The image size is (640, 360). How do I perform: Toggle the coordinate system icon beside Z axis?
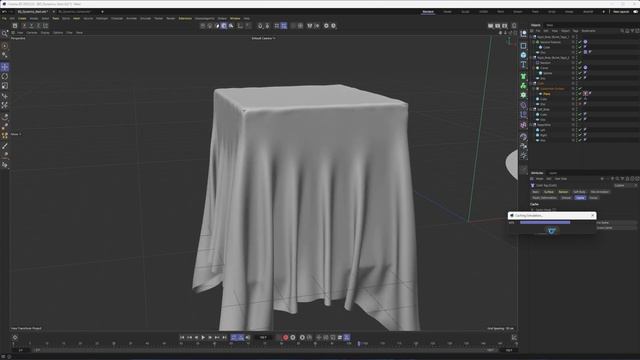(x=46, y=26)
